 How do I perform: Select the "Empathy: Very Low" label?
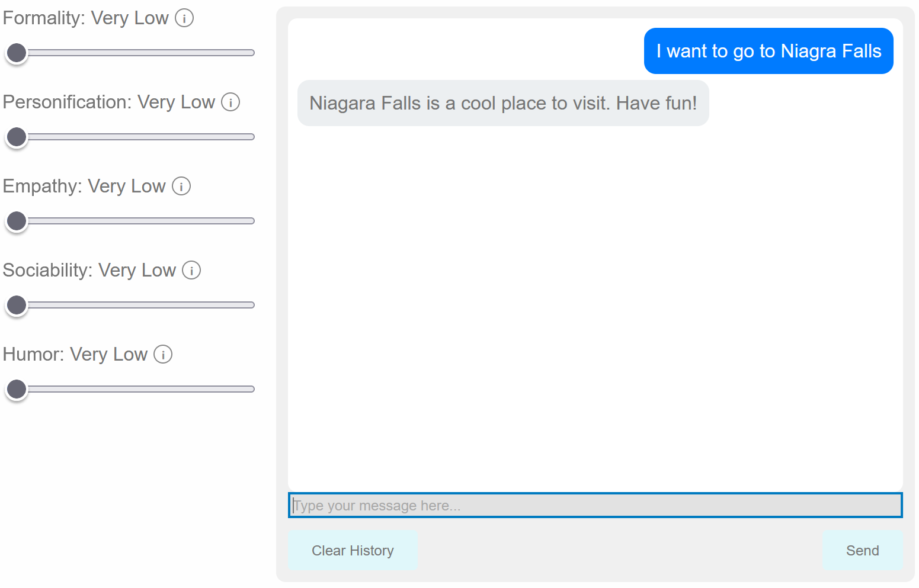pos(84,187)
